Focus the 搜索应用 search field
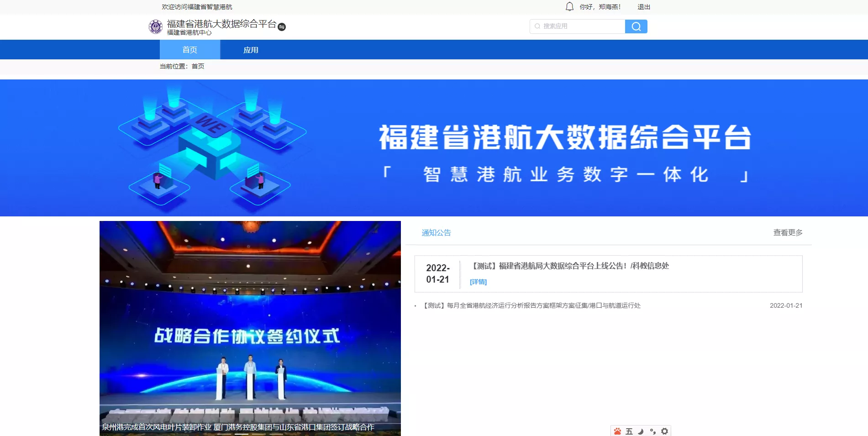 click(x=577, y=26)
